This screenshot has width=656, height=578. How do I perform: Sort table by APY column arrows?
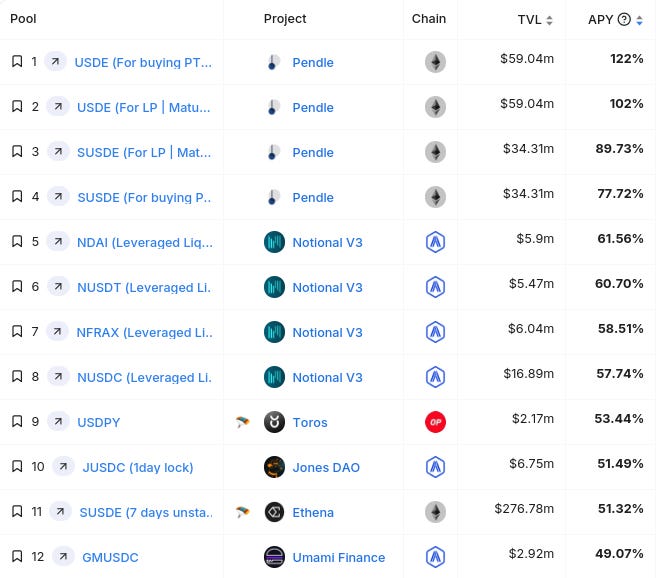(639, 20)
